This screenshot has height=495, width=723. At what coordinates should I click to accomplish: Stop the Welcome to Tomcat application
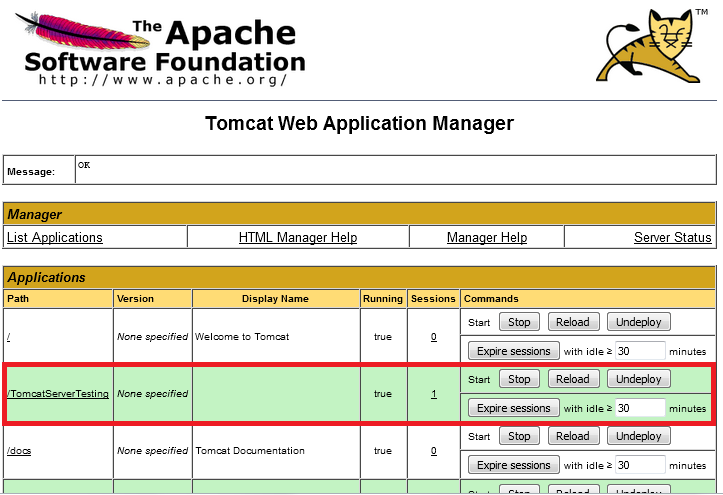(519, 322)
